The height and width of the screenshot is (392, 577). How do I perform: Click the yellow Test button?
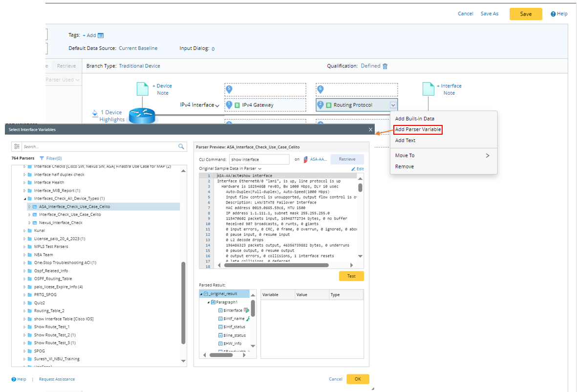(351, 276)
